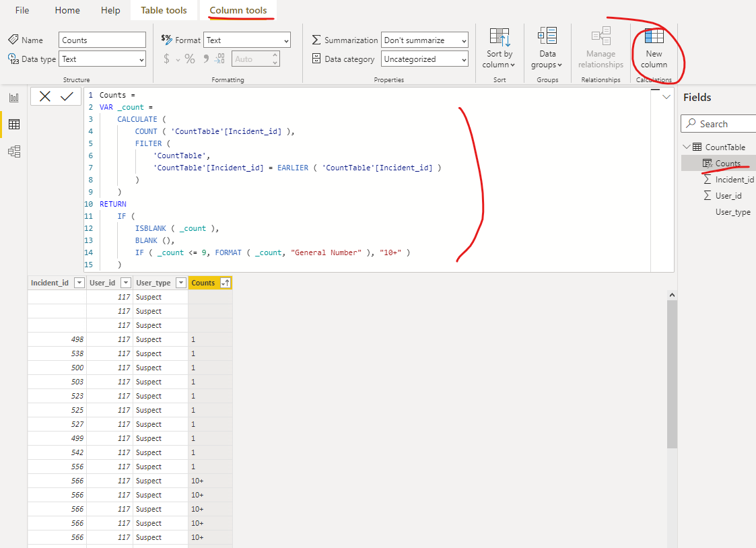Viewport: 756px width, 548px height.
Task: Click the search magnifier icon in Fields
Action: (x=691, y=123)
